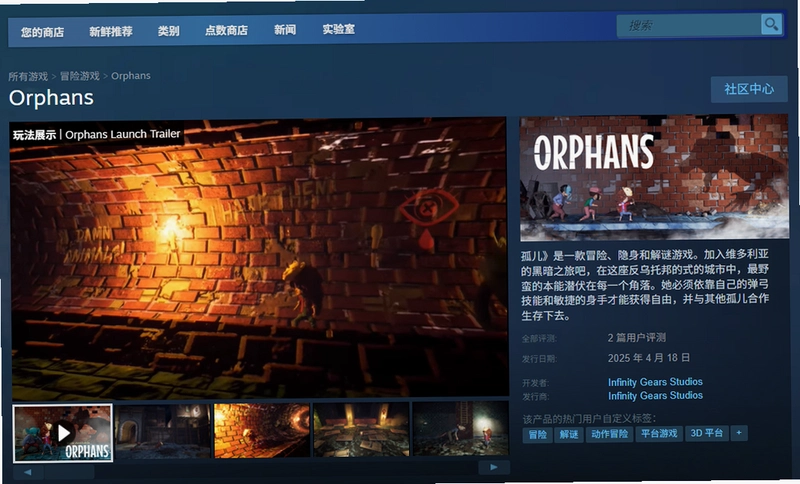The height and width of the screenshot is (484, 800).
Task: Follow the 冒险游戏 breadcrumb link
Action: pyautogui.click(x=80, y=76)
